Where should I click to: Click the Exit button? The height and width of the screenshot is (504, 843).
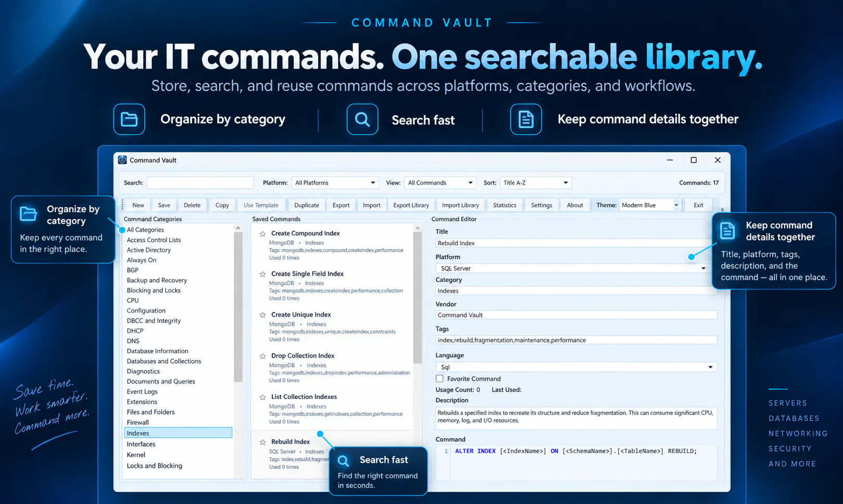[x=698, y=205]
